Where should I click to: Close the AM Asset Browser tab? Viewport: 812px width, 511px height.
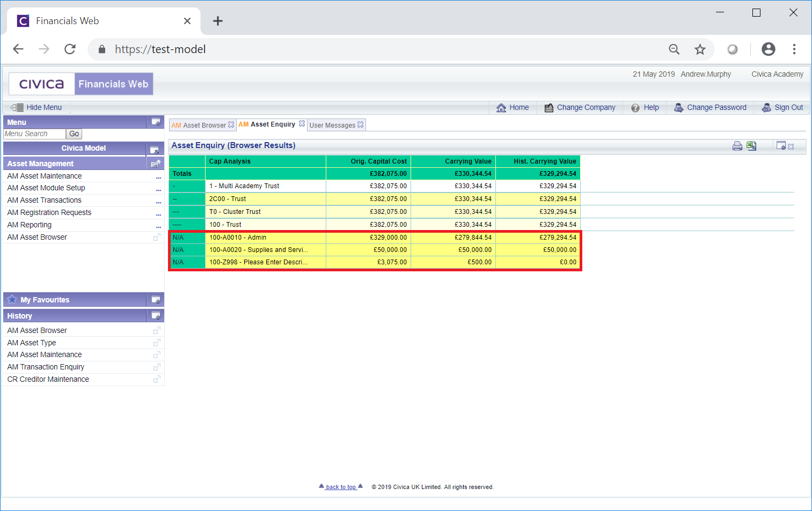coord(231,124)
